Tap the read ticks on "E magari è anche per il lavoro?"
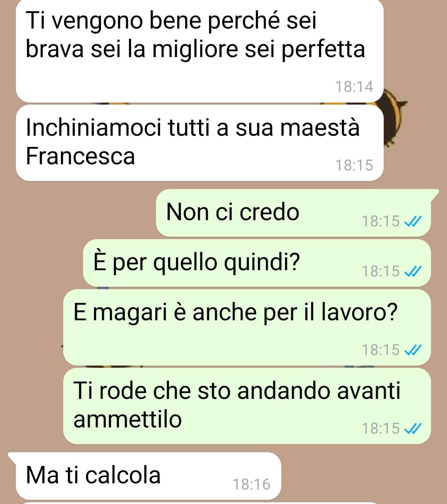 click(x=413, y=350)
